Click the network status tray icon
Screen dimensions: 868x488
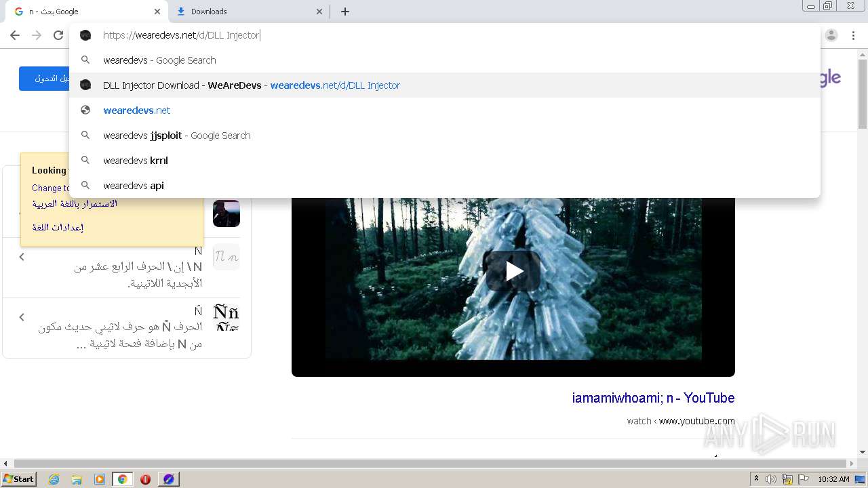pos(787,479)
